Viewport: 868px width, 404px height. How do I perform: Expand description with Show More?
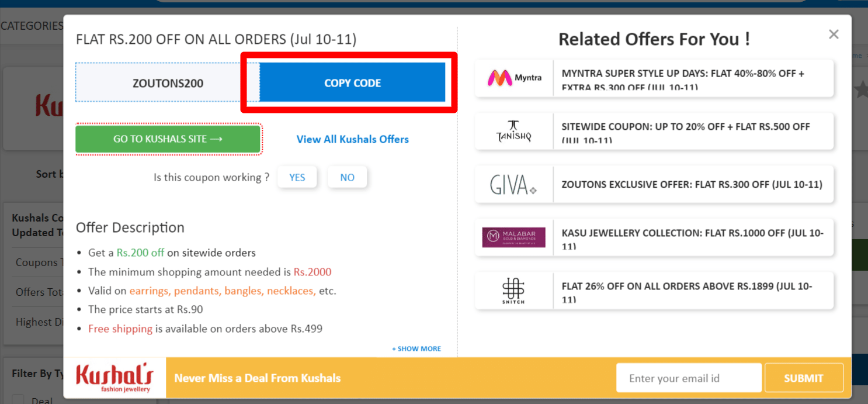click(x=416, y=348)
